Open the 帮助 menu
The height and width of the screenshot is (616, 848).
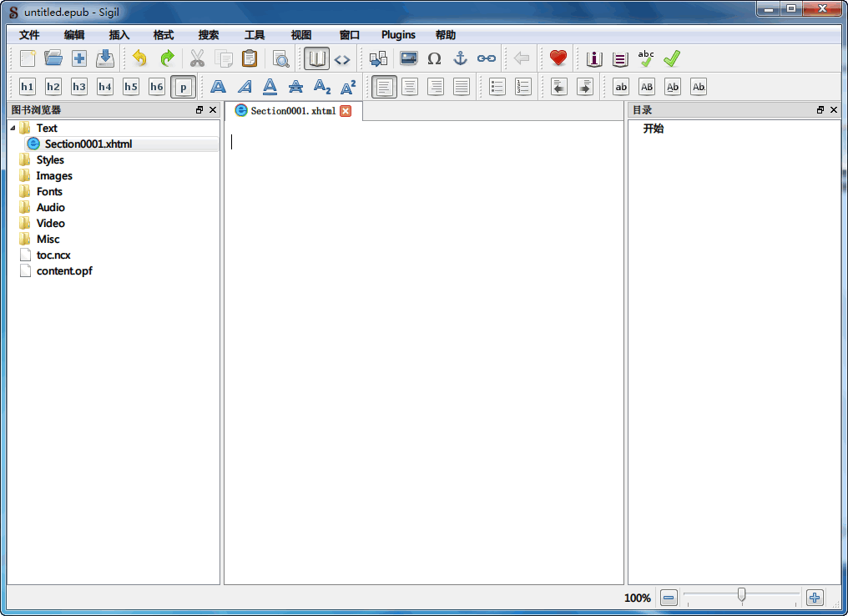click(446, 35)
